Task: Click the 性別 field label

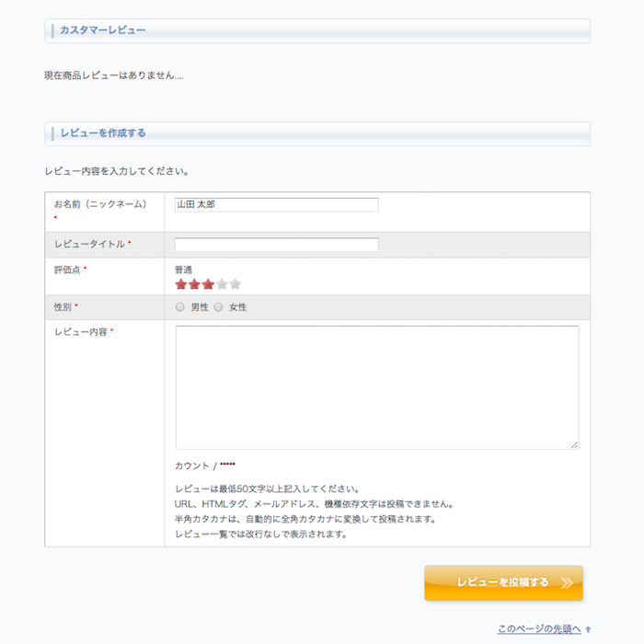Action: pyautogui.click(x=63, y=307)
